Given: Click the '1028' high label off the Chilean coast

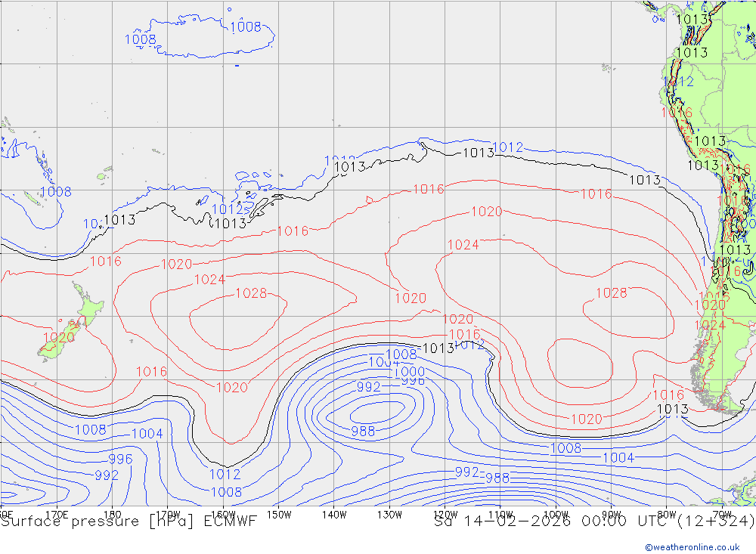Looking at the screenshot, I should [x=612, y=293].
